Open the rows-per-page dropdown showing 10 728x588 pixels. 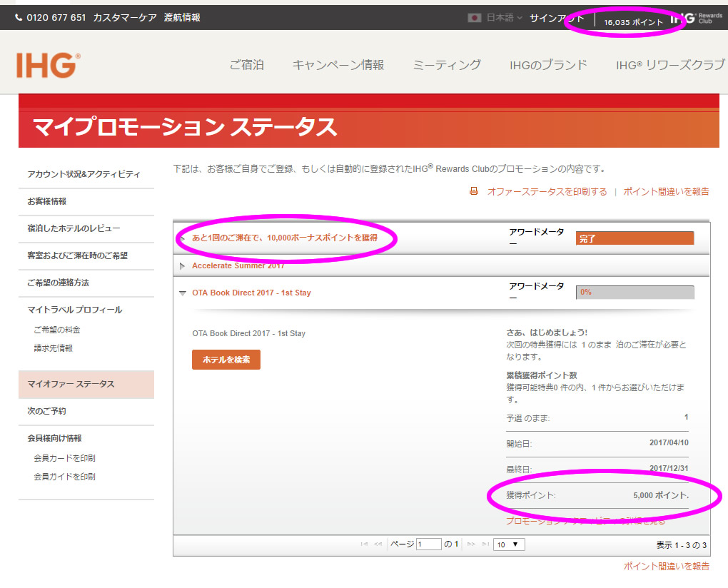[509, 544]
